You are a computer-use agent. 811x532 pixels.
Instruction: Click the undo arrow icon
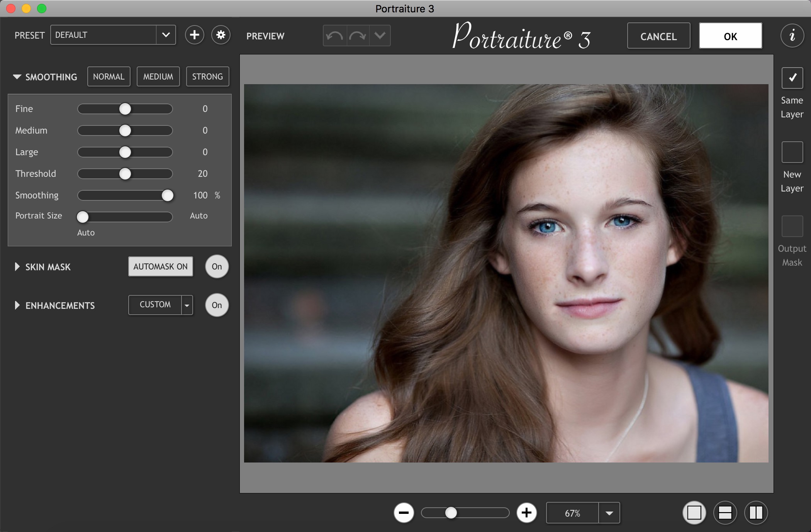[x=334, y=36]
